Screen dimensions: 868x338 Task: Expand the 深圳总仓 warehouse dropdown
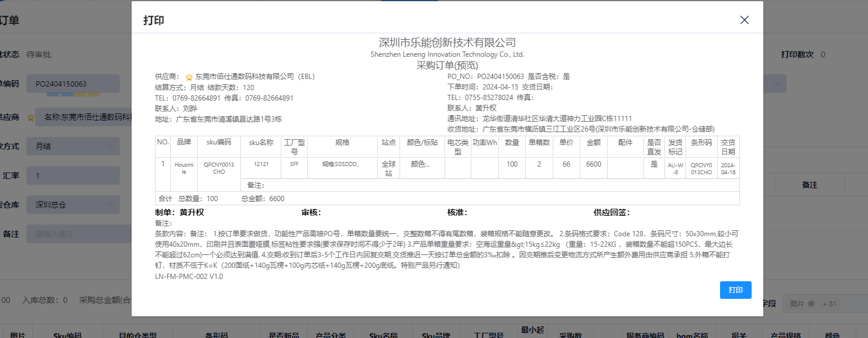[x=109, y=205]
